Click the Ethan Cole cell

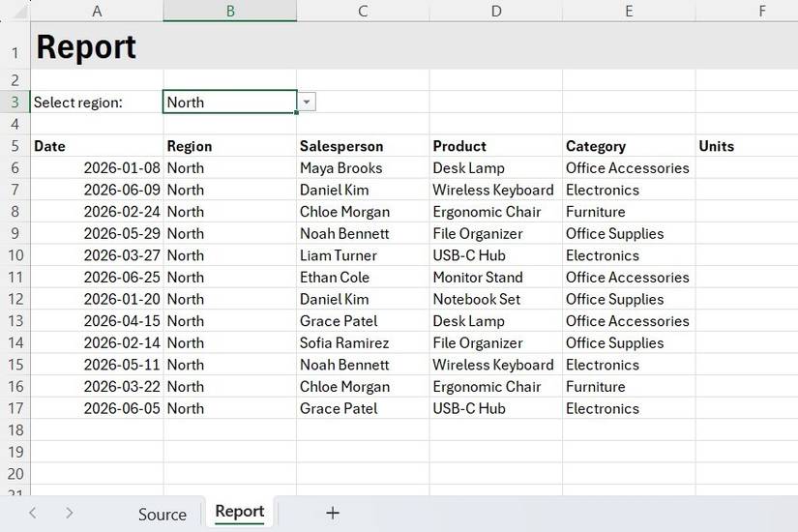click(363, 278)
